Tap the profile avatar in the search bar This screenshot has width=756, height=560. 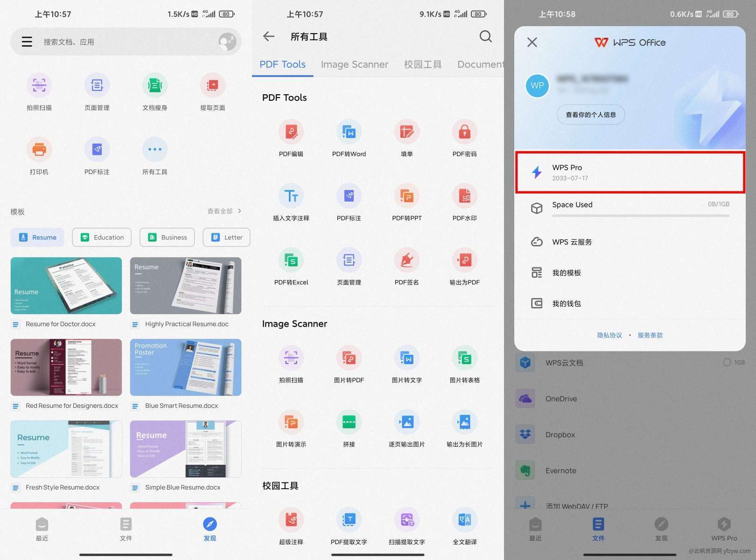(227, 42)
